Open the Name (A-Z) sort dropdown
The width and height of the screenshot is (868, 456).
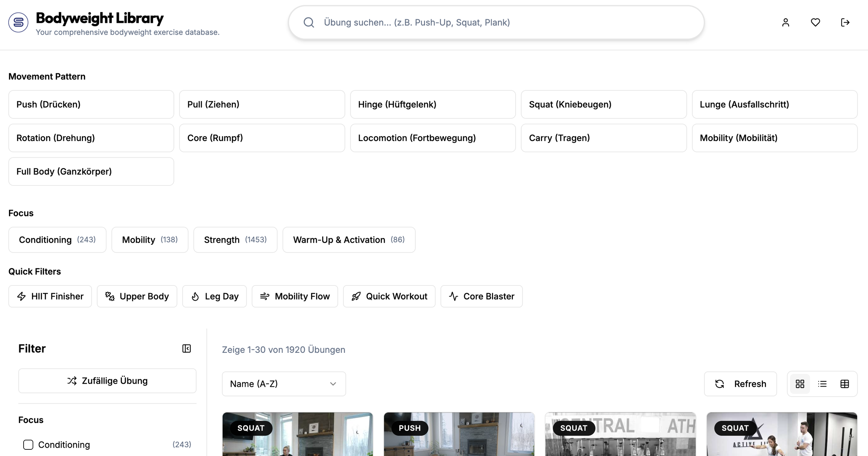coord(284,384)
